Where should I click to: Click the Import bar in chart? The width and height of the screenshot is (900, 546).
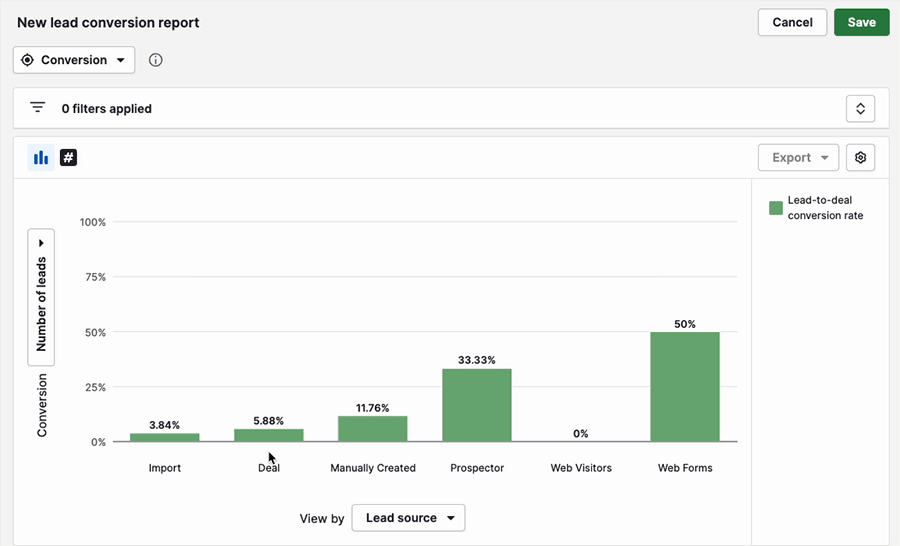click(x=165, y=437)
